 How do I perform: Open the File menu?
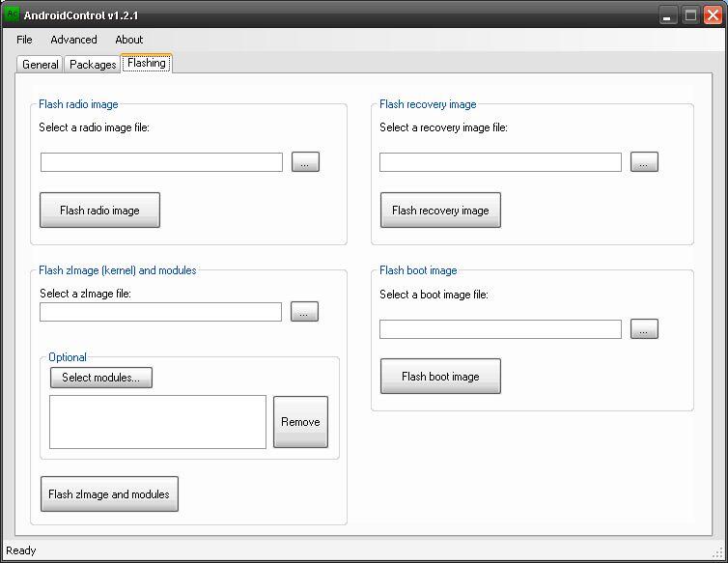24,40
